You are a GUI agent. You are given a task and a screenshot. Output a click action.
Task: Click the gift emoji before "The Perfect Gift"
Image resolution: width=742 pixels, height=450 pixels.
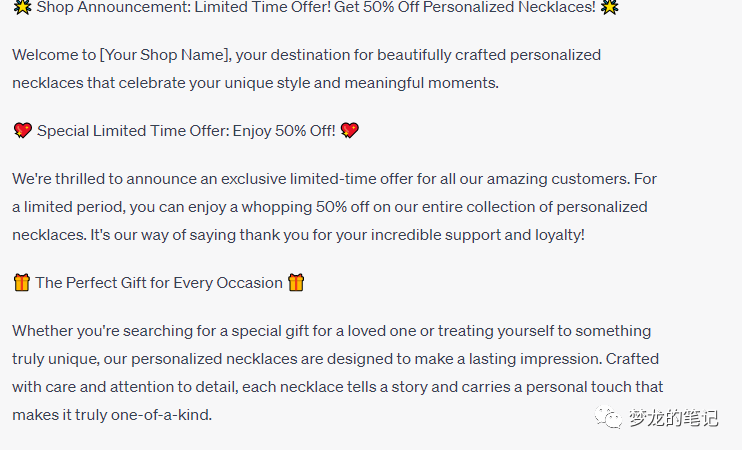(x=22, y=283)
